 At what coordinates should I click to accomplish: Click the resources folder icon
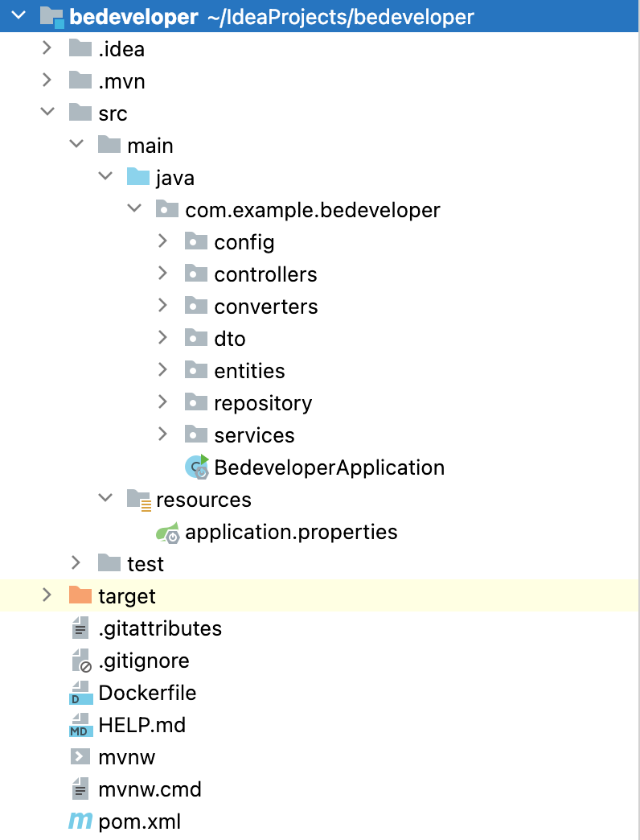point(138,500)
